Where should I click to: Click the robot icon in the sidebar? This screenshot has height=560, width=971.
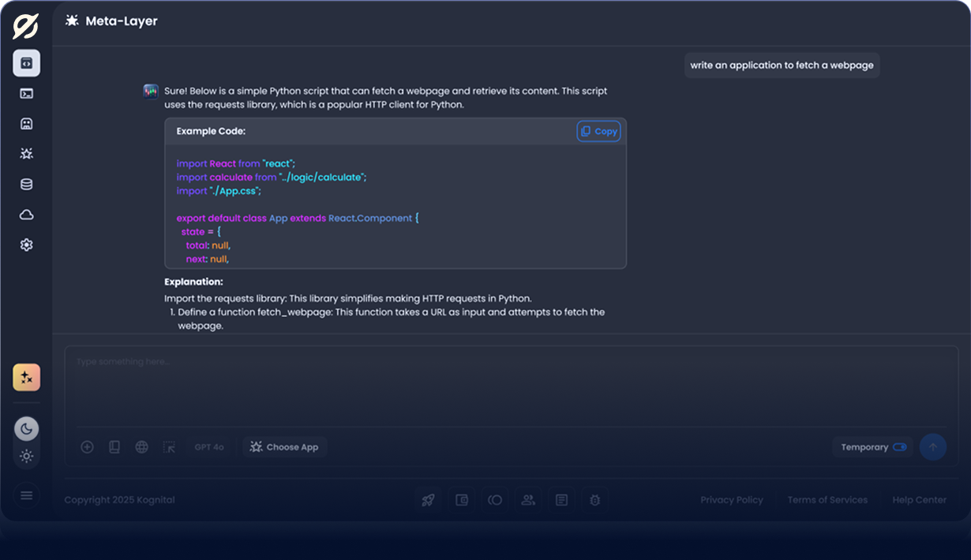pos(26,124)
